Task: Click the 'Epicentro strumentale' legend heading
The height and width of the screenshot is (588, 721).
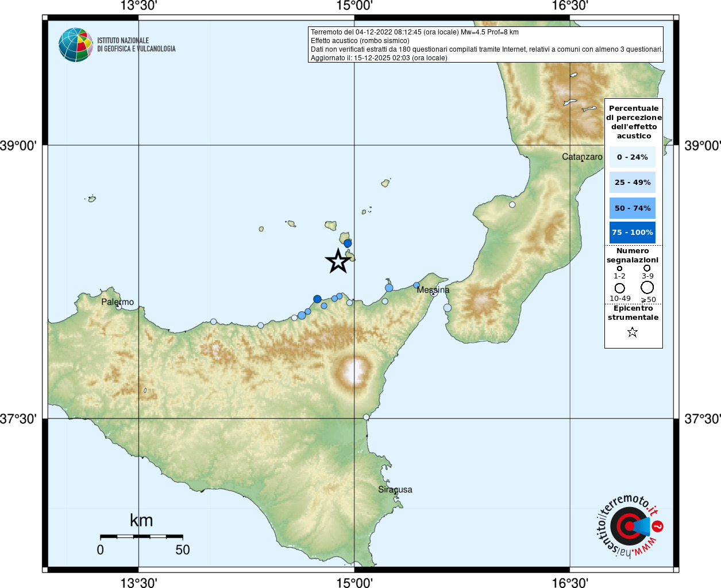Action: tap(633, 313)
